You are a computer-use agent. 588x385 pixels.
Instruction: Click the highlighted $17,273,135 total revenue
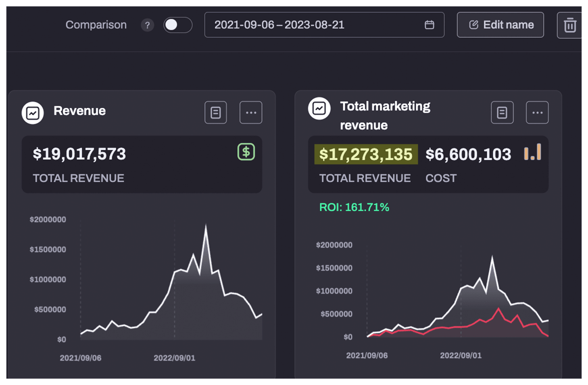366,154
